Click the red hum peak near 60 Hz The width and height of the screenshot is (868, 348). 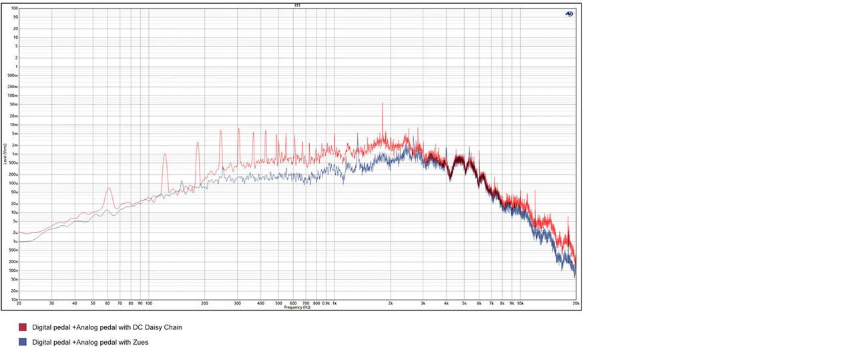[108, 189]
